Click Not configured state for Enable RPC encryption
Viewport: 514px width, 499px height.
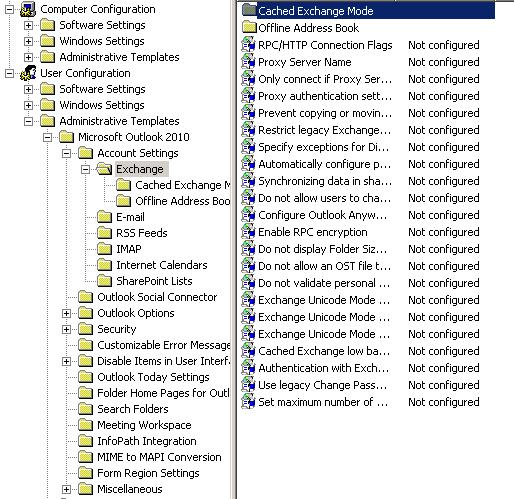click(x=444, y=232)
